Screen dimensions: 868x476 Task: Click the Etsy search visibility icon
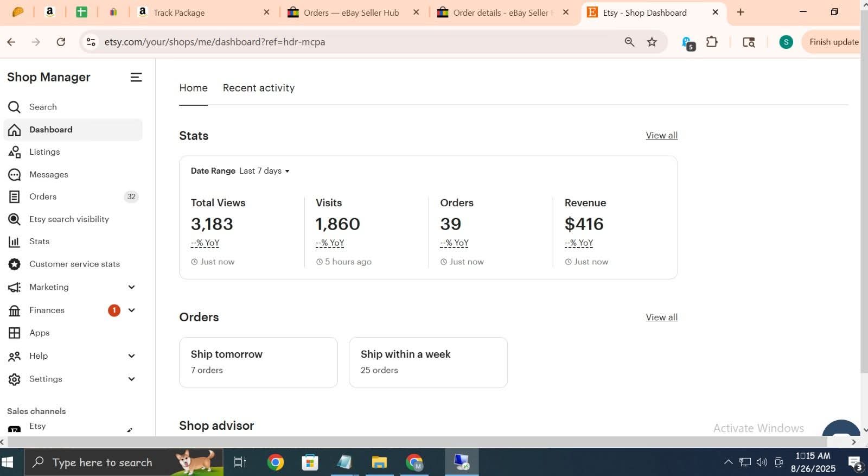tap(15, 219)
